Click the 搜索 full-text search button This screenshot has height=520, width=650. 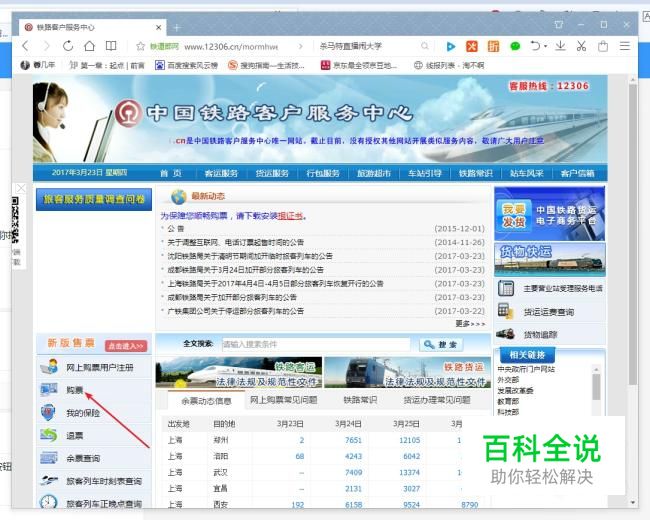coord(441,345)
